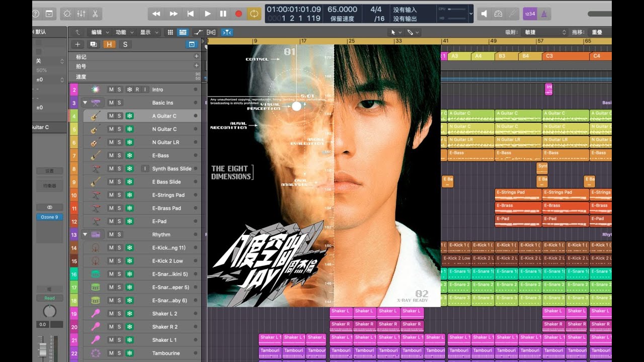Image resolution: width=644 pixels, height=362 pixels.
Task: Click the freeze icon on N Guitar LR
Action: pyautogui.click(x=129, y=142)
